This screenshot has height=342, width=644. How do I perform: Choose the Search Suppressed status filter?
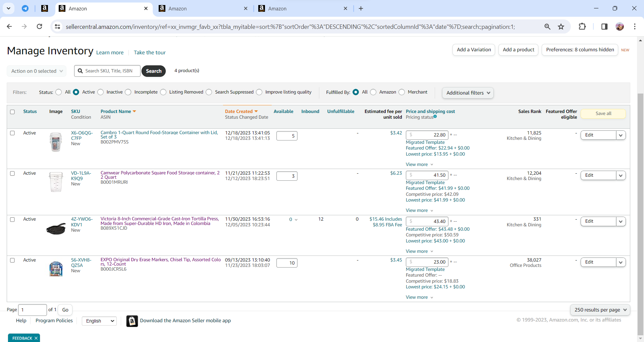pos(209,92)
